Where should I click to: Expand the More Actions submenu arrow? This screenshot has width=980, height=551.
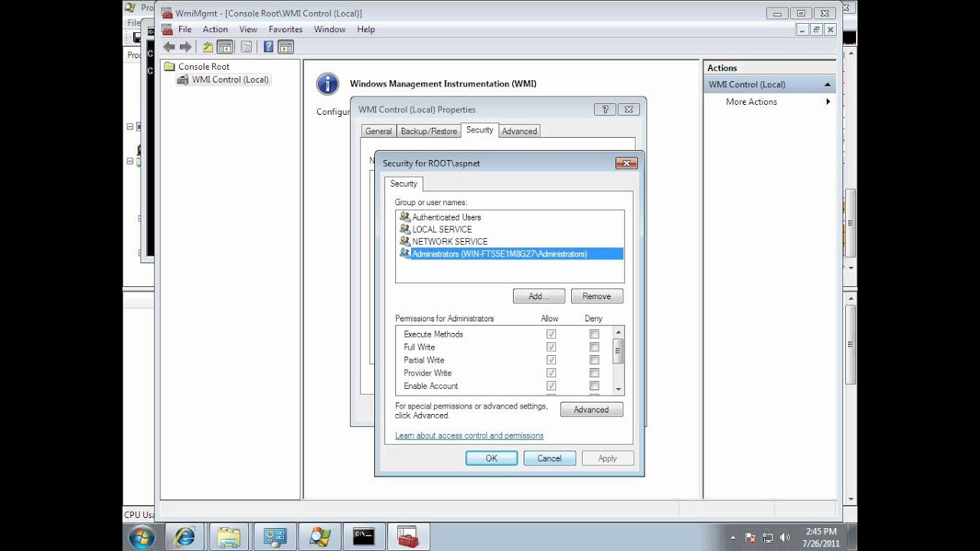(828, 102)
